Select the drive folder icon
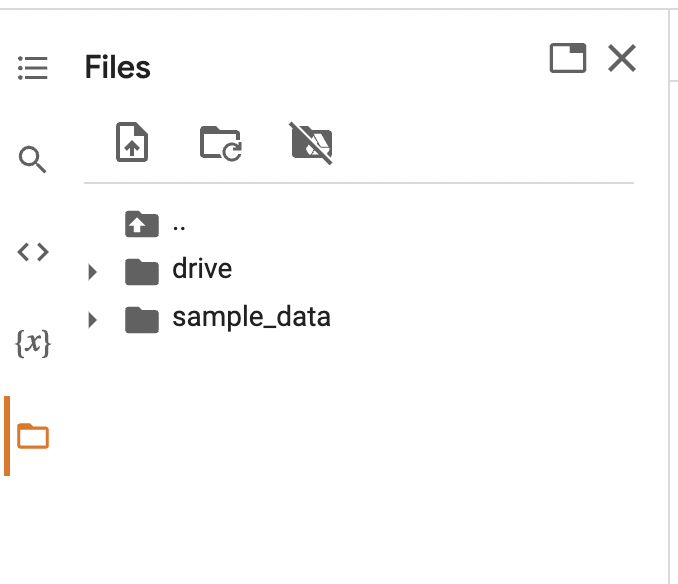The height and width of the screenshot is (584, 678). 142,270
